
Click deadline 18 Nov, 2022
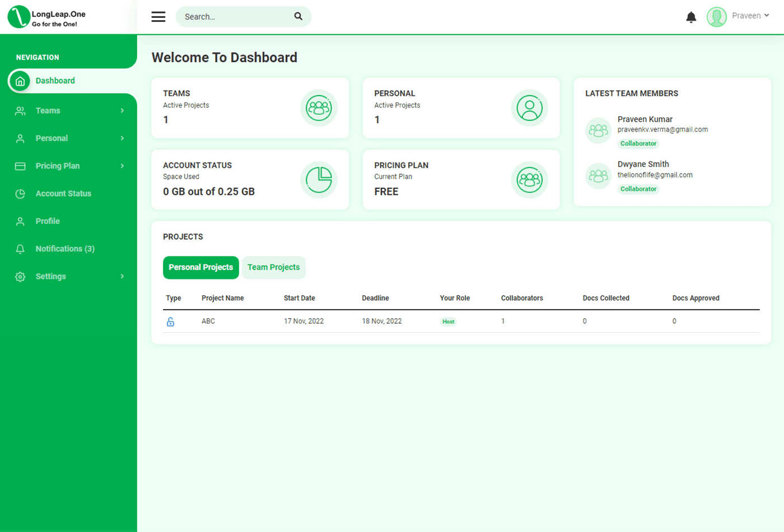382,321
